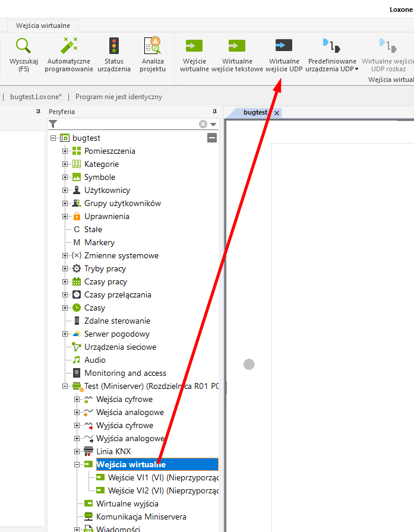This screenshot has width=414, height=532.
Task: Collapse all tree nodes with minus button
Action: click(212, 138)
